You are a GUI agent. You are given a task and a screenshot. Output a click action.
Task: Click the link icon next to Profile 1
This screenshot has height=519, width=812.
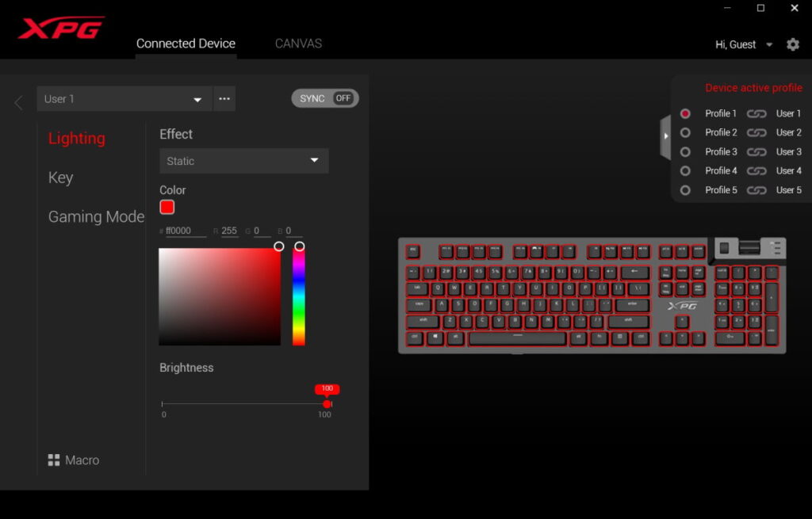coord(756,114)
